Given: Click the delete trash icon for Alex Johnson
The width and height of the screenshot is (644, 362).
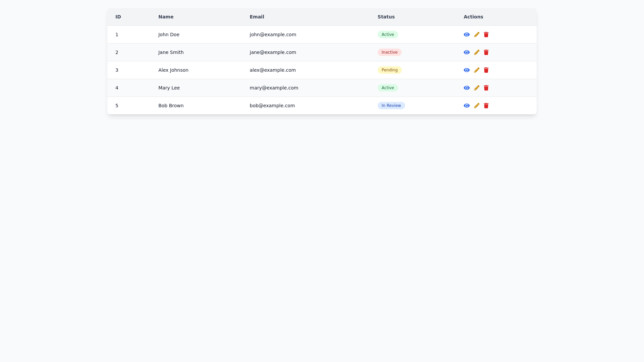Looking at the screenshot, I should 486,70.
